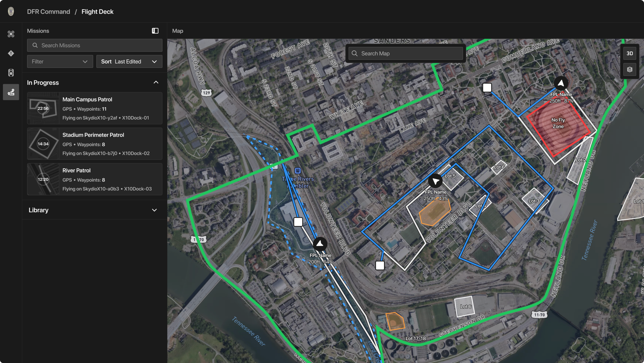The height and width of the screenshot is (363, 644).
Task: Click the Flight Deck breadcrumb
Action: pos(97,12)
